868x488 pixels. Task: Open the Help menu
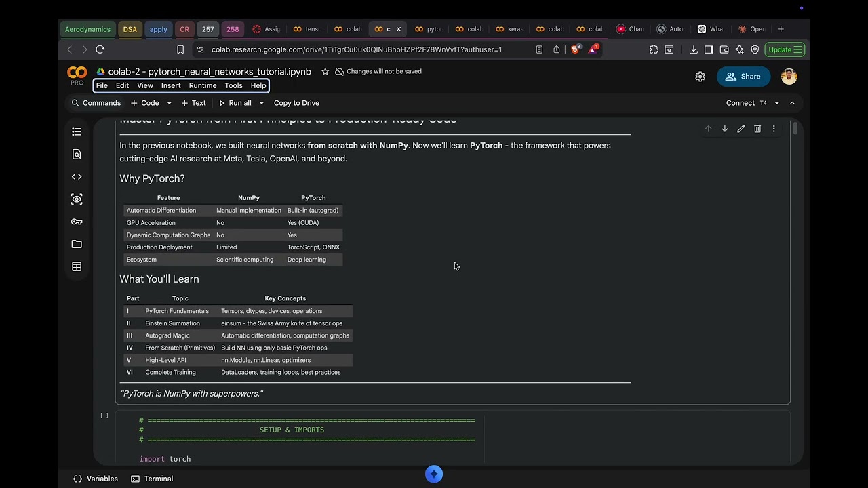tap(258, 85)
